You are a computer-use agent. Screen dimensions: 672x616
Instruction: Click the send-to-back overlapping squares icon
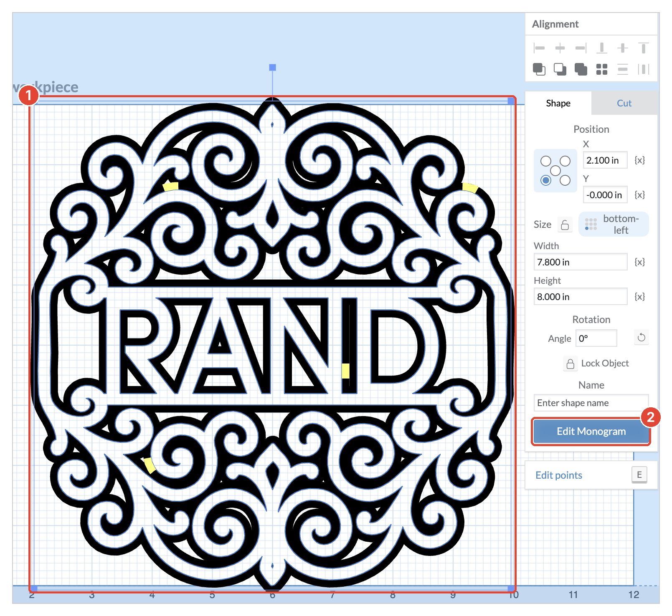point(560,69)
